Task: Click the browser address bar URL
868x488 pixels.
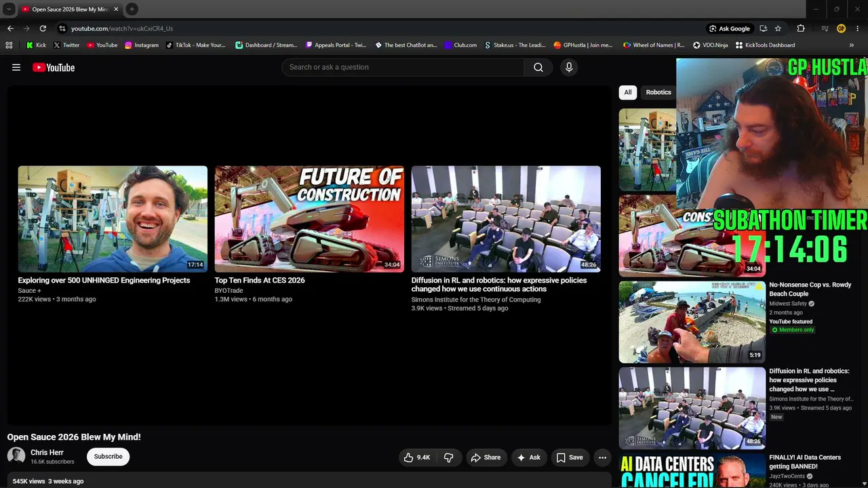Action: (x=122, y=28)
